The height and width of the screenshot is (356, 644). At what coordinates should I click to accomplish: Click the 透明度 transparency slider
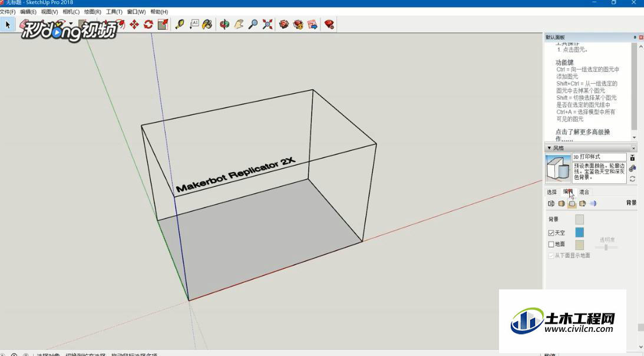coord(606,247)
